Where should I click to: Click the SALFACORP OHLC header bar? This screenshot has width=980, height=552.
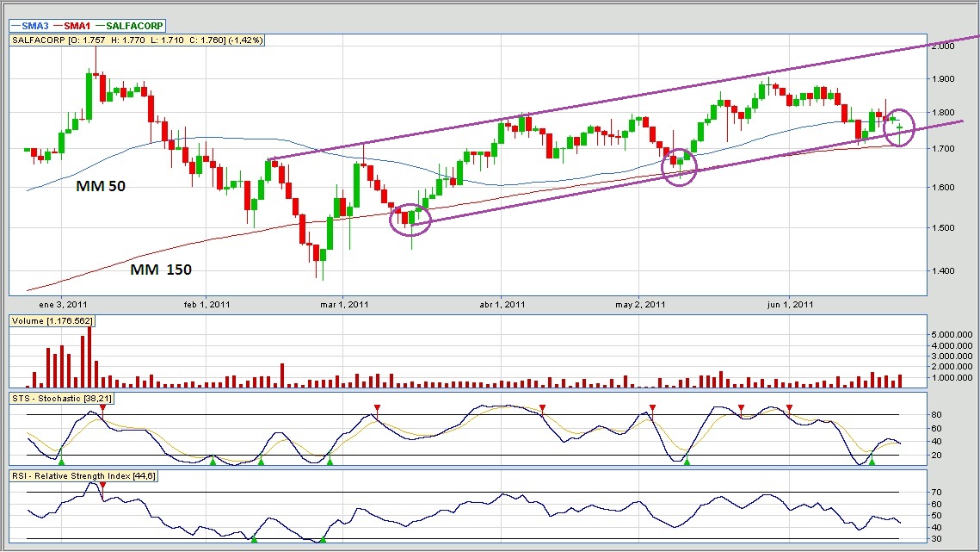tap(137, 40)
